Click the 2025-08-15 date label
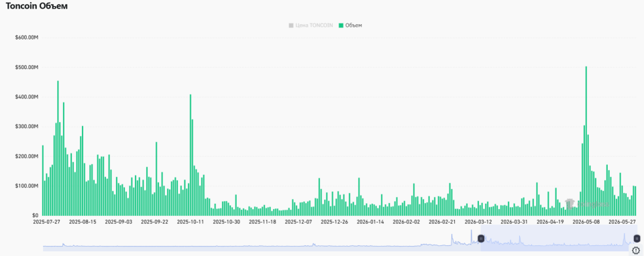Viewport: 644px width, 256px height. (83, 222)
